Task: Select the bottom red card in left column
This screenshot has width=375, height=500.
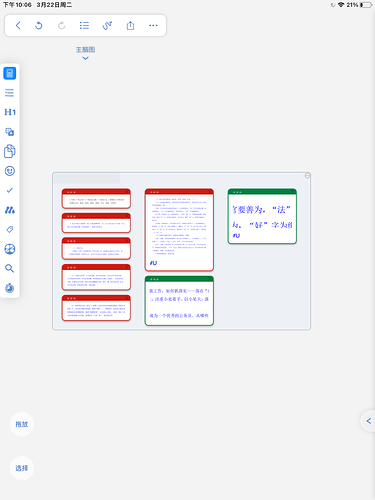Action: point(96,308)
